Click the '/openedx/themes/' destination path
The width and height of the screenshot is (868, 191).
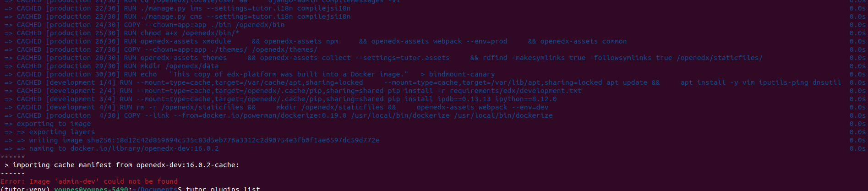[284, 49]
